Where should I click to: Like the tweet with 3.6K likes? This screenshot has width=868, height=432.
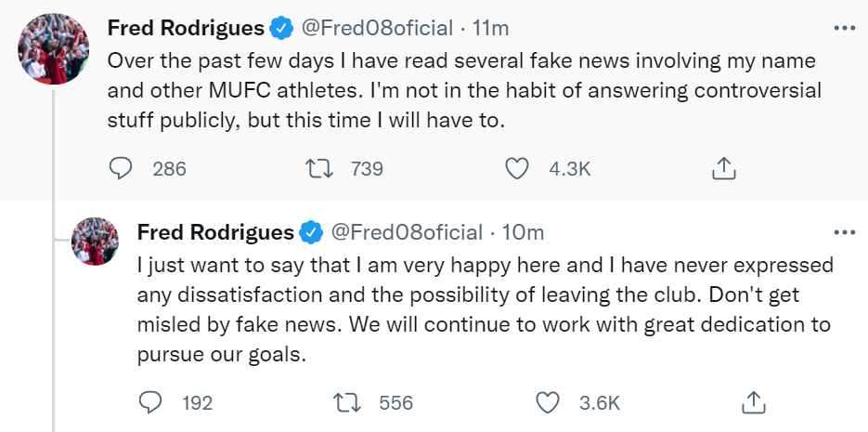(549, 402)
